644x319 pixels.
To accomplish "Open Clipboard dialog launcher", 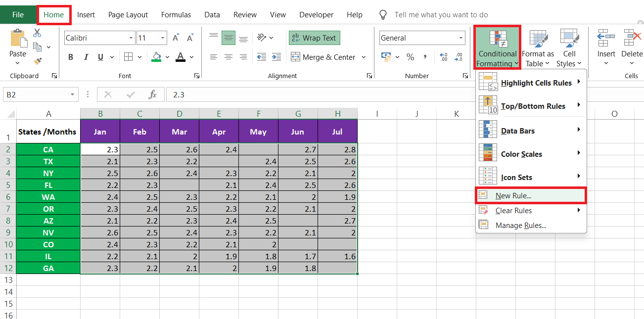I will point(54,76).
